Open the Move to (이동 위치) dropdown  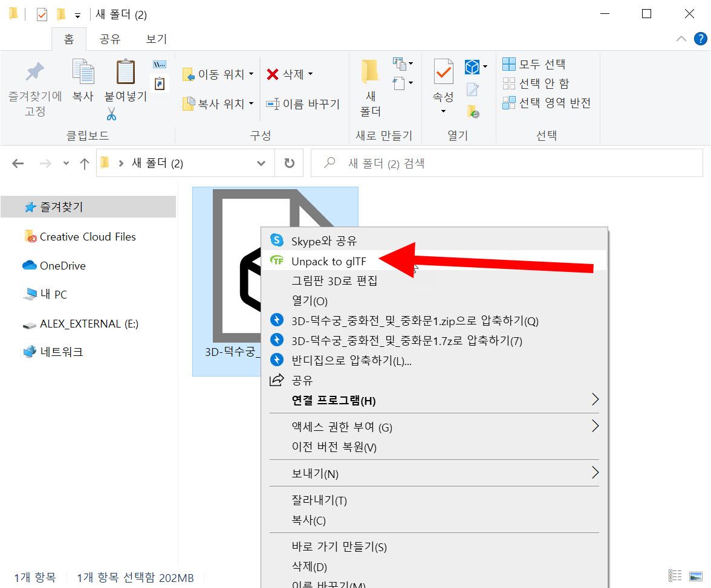[x=218, y=74]
